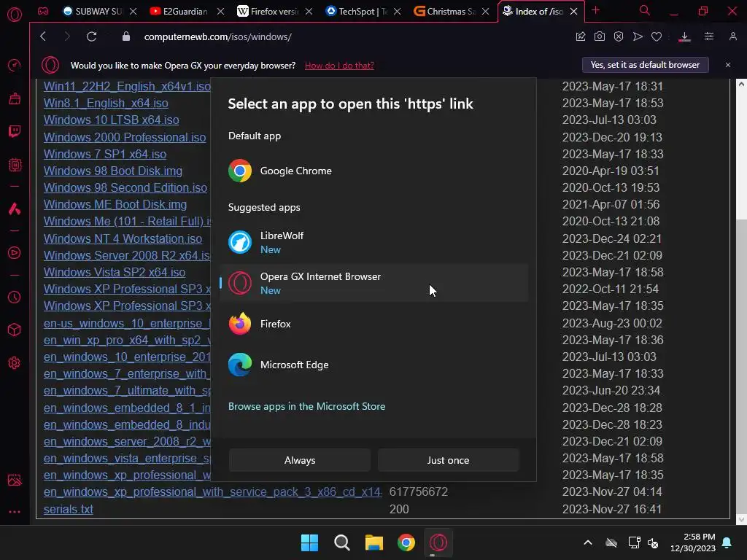Click 'Yes, set it as default browser'
Screen dimensions: 747x560
645,65
